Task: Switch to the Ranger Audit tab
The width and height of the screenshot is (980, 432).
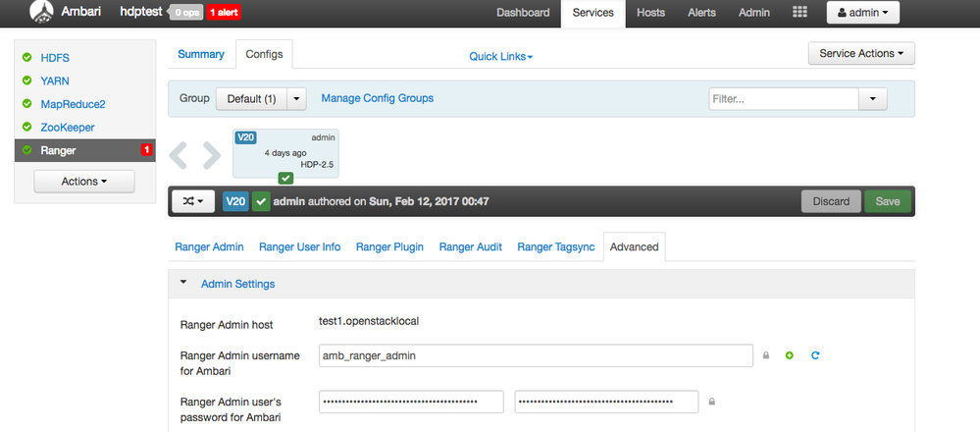Action: coord(471,246)
